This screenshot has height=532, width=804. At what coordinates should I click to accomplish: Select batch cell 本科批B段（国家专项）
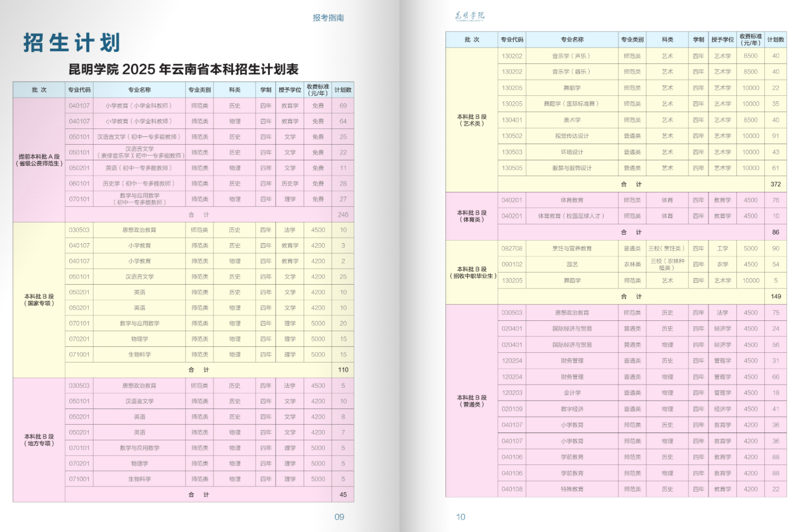pyautogui.click(x=39, y=300)
